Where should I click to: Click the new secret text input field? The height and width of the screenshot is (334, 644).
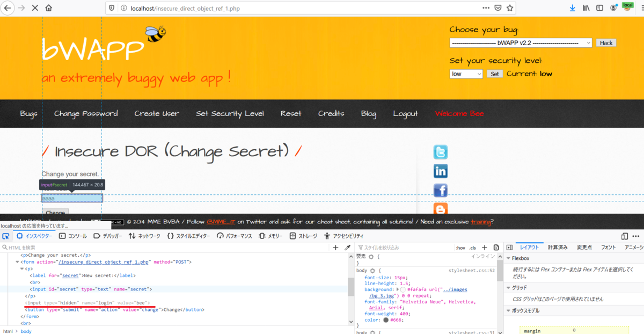(x=72, y=199)
